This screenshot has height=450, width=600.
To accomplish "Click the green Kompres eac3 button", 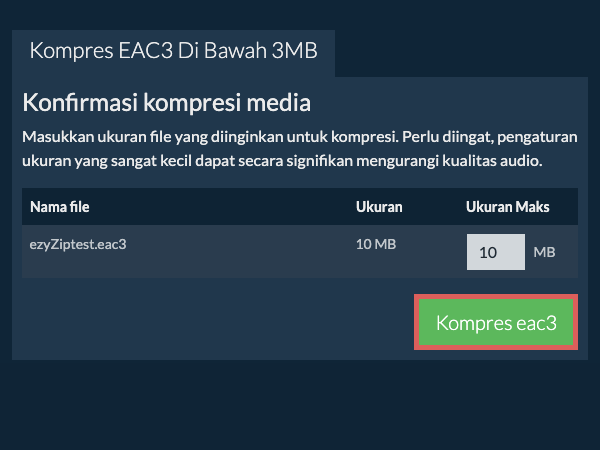I will tap(496, 323).
